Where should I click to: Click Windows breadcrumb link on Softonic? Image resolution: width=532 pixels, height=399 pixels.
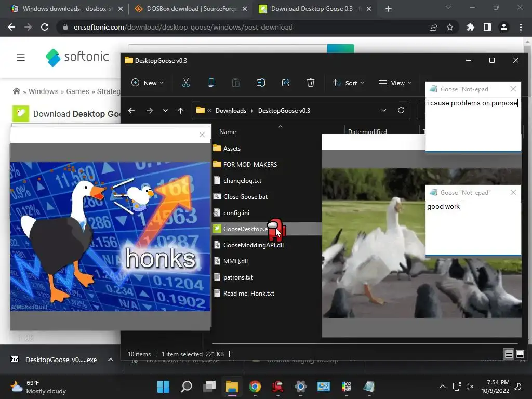pyautogui.click(x=44, y=91)
